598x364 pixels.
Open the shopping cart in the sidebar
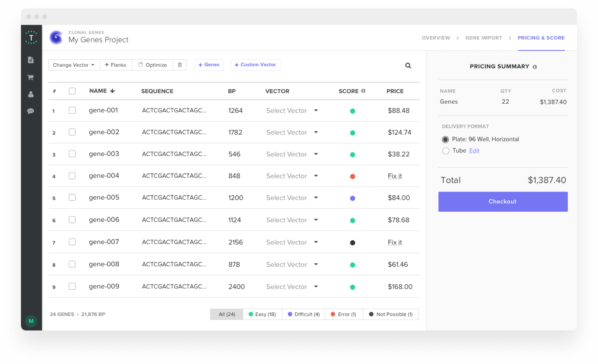coord(31,77)
